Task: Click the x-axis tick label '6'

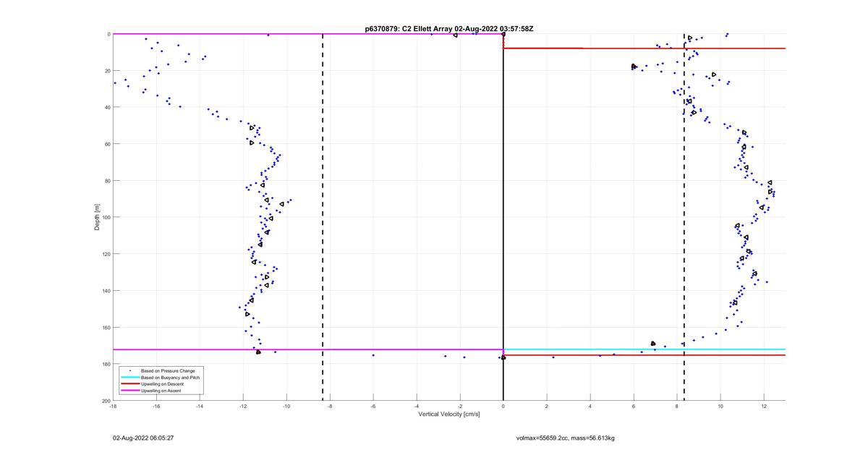Action: click(x=634, y=406)
